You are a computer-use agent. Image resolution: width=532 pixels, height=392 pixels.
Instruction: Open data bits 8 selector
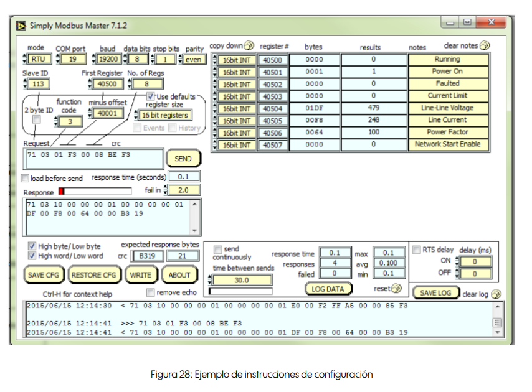(138, 59)
